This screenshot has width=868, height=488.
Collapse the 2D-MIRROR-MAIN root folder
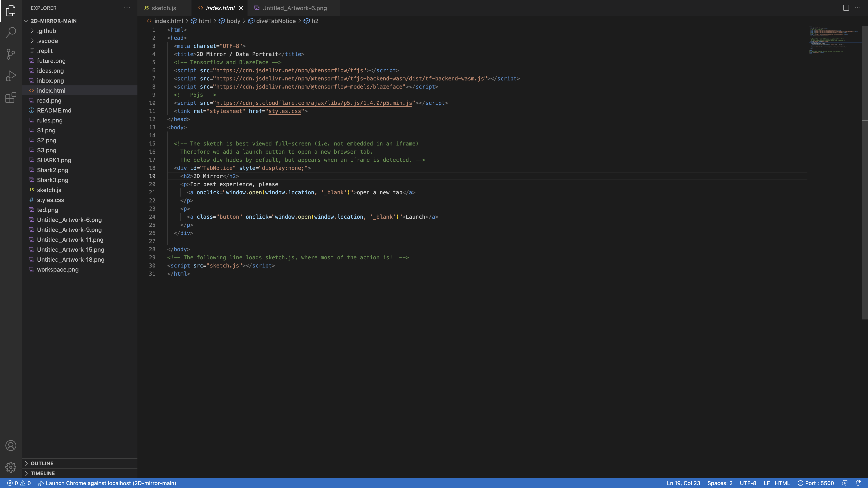click(54, 21)
